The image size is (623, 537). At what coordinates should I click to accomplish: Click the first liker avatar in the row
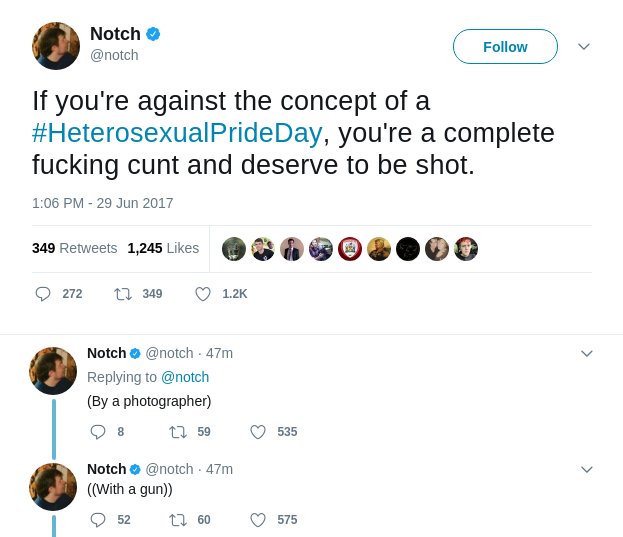pyautogui.click(x=234, y=249)
